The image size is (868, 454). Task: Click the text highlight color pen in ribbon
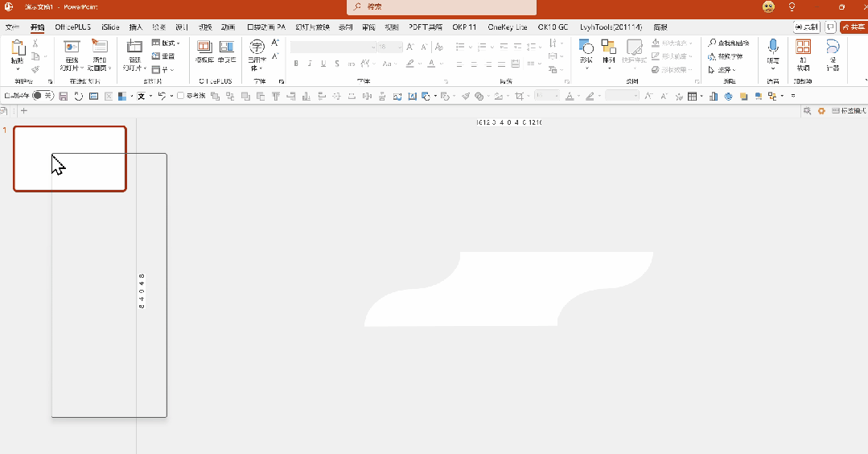pos(410,64)
